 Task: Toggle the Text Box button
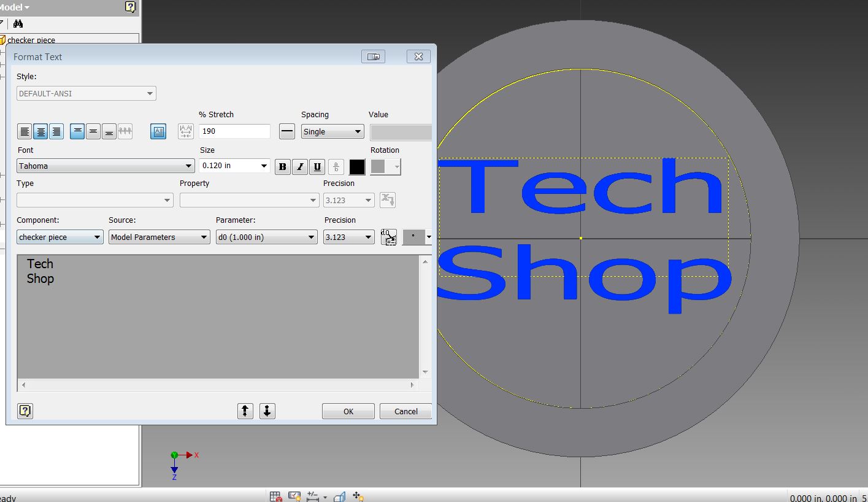pos(158,131)
